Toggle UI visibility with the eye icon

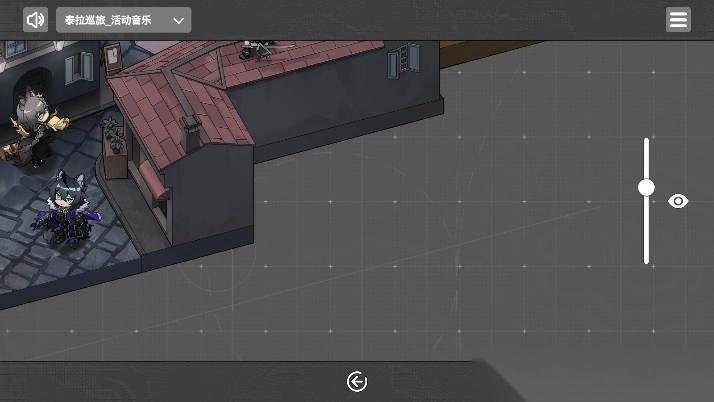(678, 201)
